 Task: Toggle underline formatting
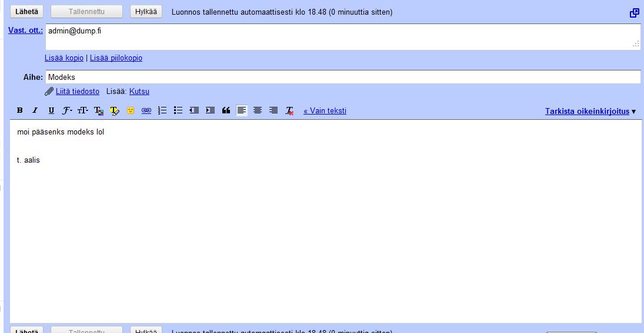point(51,110)
